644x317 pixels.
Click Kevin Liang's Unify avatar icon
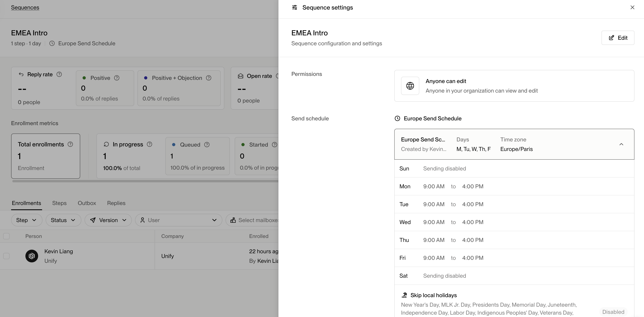coord(32,256)
